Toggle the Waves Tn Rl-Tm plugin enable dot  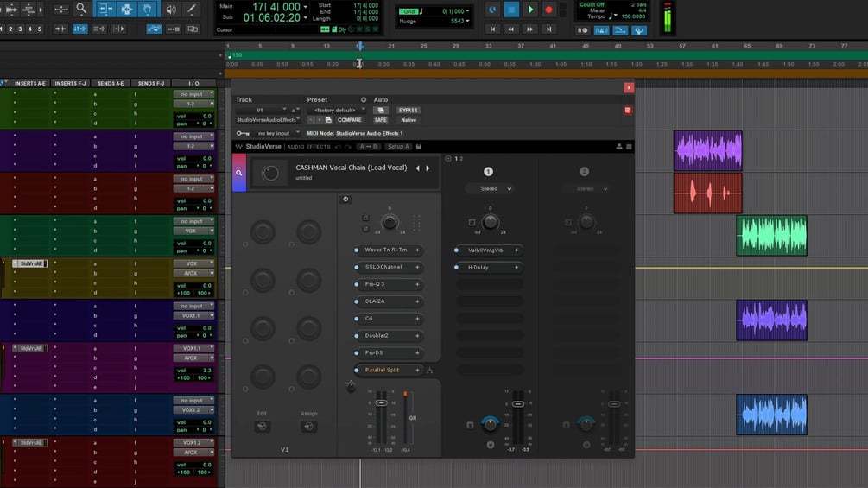[357, 250]
